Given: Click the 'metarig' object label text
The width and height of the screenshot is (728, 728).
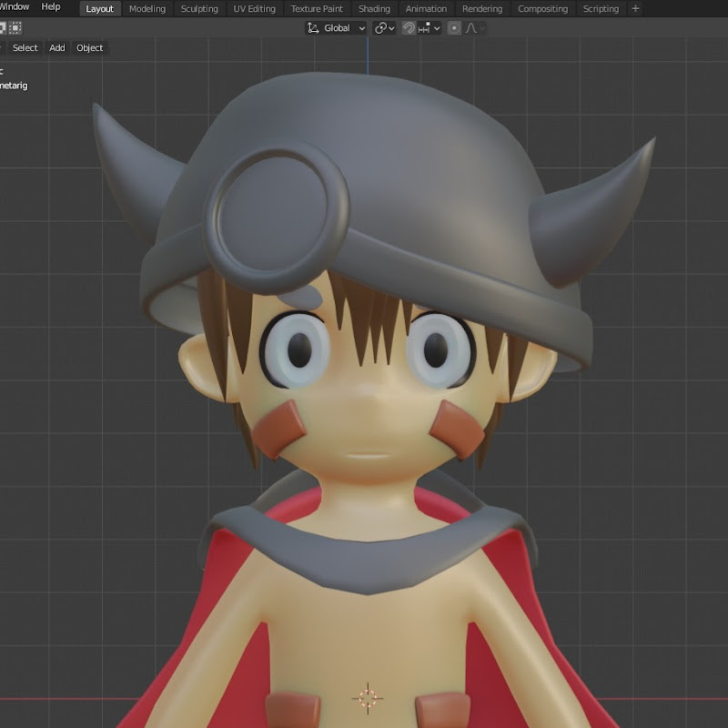Looking at the screenshot, I should point(14,86).
